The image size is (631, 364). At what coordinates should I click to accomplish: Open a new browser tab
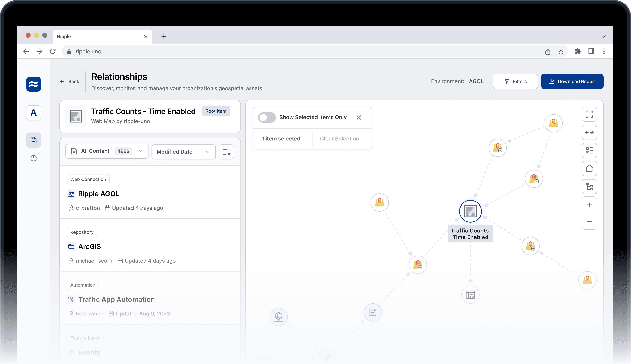[x=164, y=36]
